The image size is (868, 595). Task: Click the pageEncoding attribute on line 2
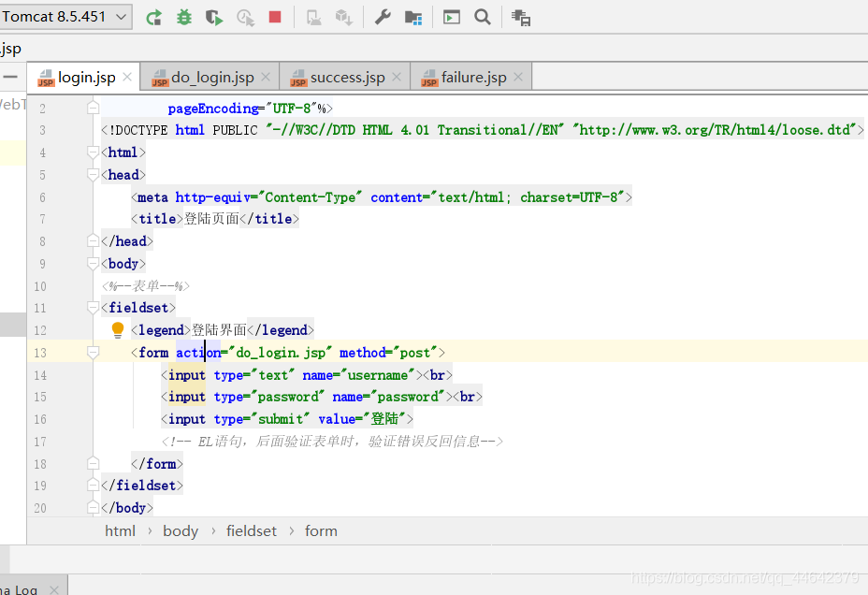coord(213,109)
